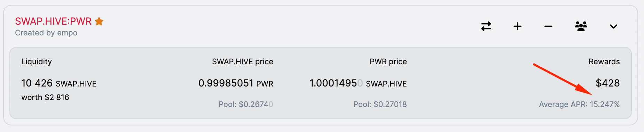Remove liquidity using the minus icon
This screenshot has width=644, height=132.
pyautogui.click(x=548, y=26)
